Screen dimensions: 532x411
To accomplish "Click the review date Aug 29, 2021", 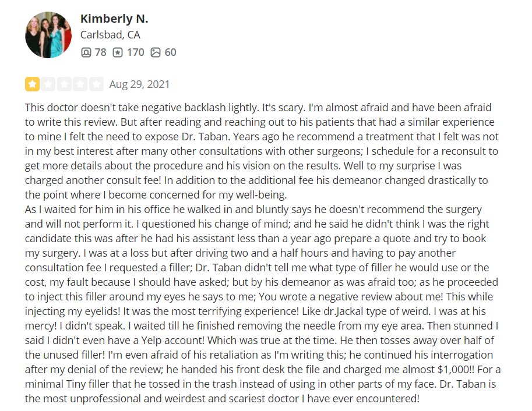I will pyautogui.click(x=139, y=84).
